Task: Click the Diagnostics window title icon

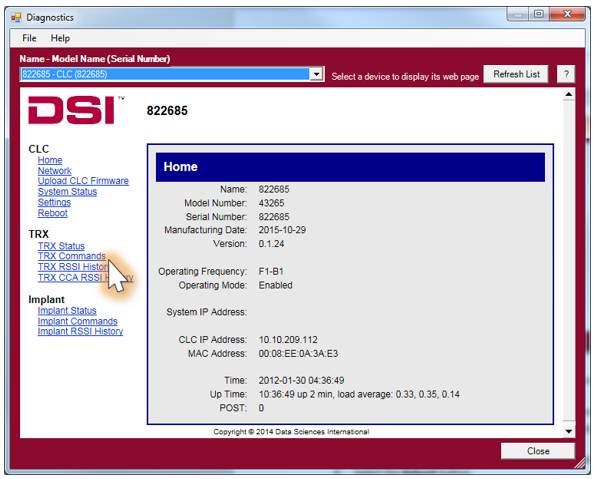Action: (x=16, y=17)
